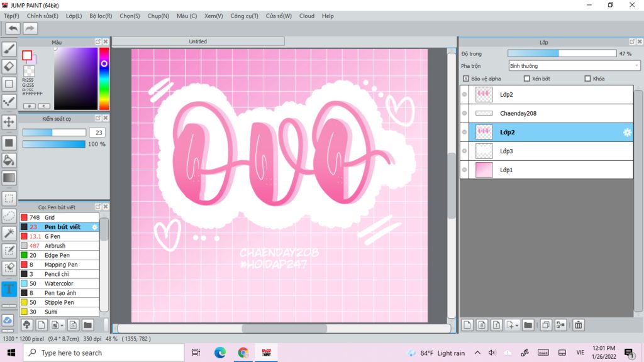Add a new layer folder
Screen dimensions: 644x362
coord(528,325)
